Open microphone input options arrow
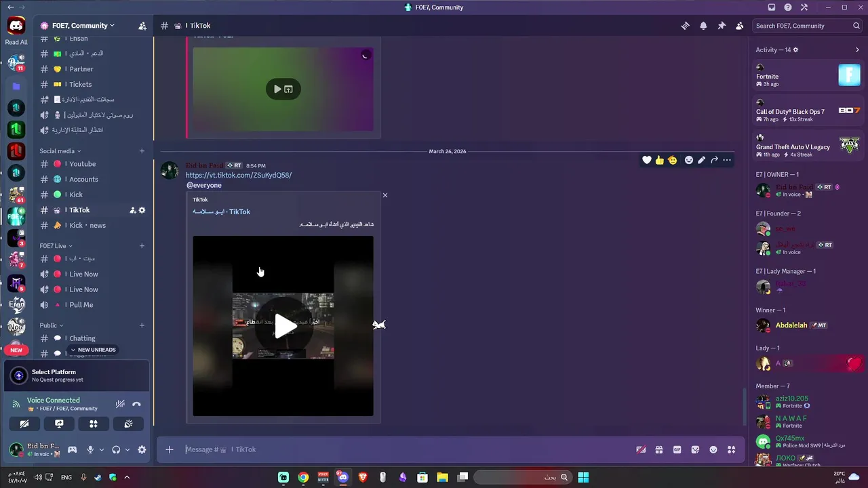Viewport: 868px width, 488px height. pos(102,449)
